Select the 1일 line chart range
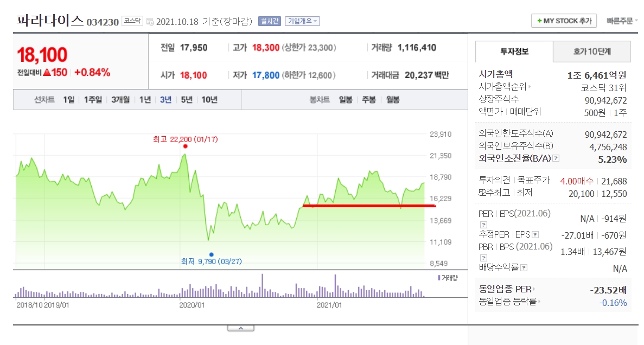644x345 pixels. coord(68,99)
